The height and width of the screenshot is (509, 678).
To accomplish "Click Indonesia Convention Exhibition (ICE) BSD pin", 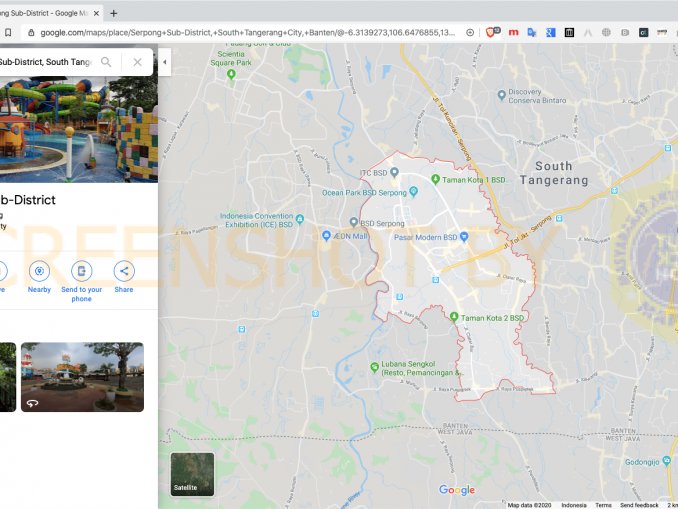I will pos(300,219).
